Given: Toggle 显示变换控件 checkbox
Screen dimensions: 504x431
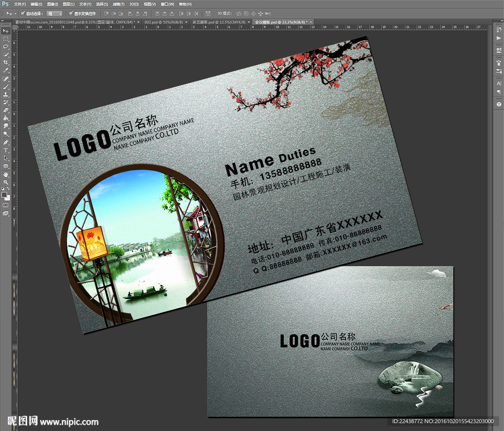Looking at the screenshot, I should (x=71, y=13).
